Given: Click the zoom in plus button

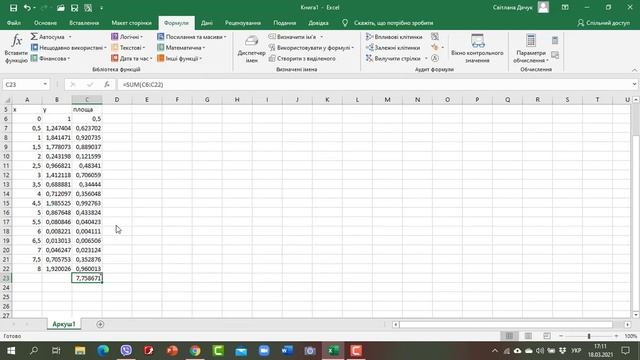Looking at the screenshot, I should (x=616, y=336).
